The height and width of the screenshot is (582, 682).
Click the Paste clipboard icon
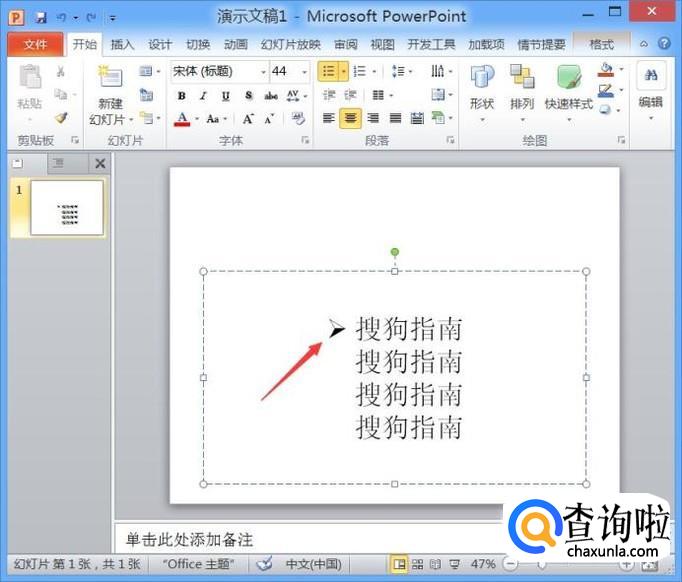coord(30,77)
